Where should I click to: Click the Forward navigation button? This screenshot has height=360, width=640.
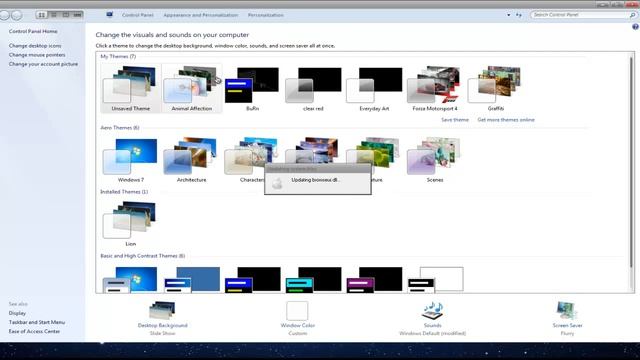tap(17, 15)
